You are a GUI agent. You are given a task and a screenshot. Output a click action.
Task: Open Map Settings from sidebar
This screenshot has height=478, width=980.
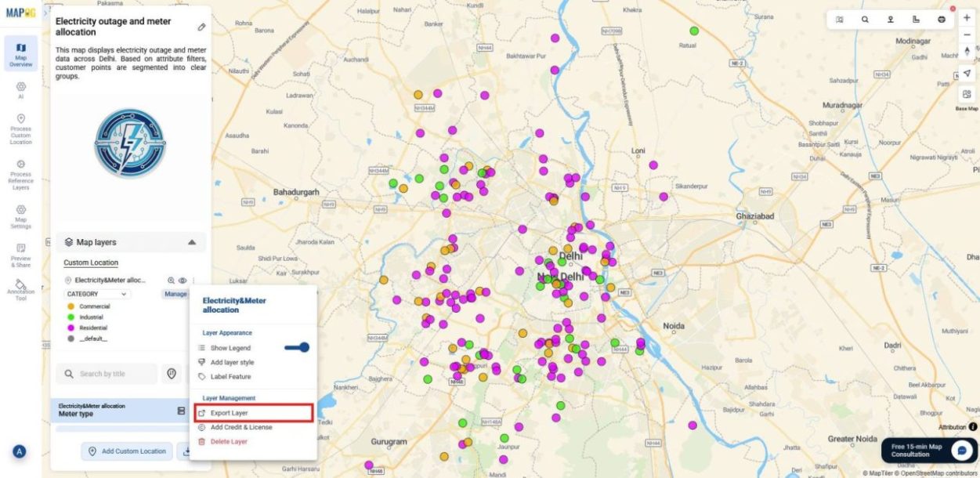tap(20, 215)
